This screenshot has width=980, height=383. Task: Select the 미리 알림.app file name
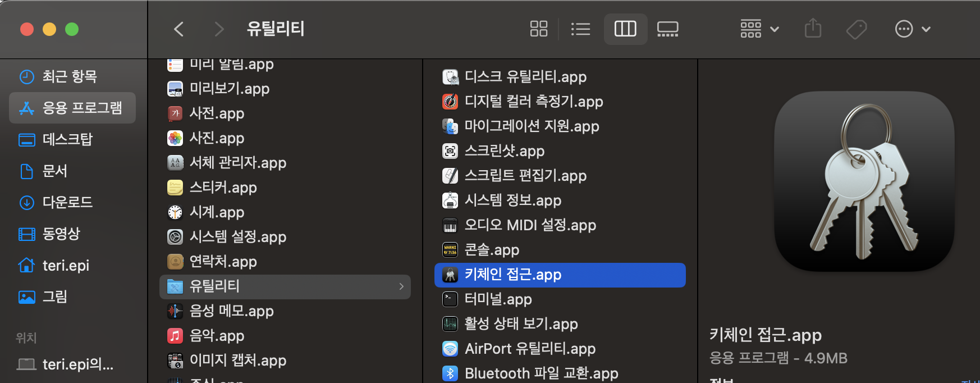(231, 64)
